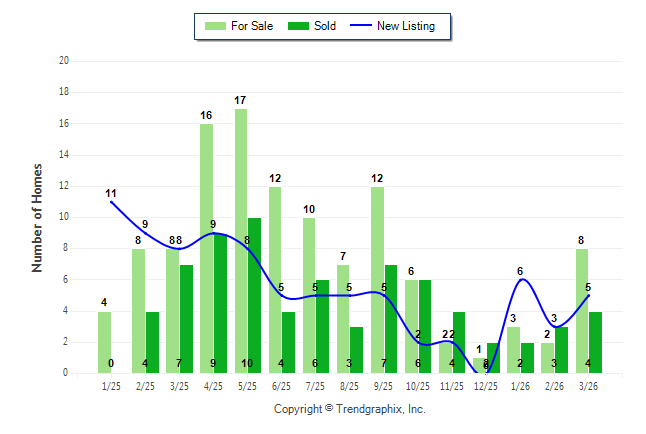Select the 5/25 For Sale bar showing 17
Screen dimensions: 646x434
241,240
